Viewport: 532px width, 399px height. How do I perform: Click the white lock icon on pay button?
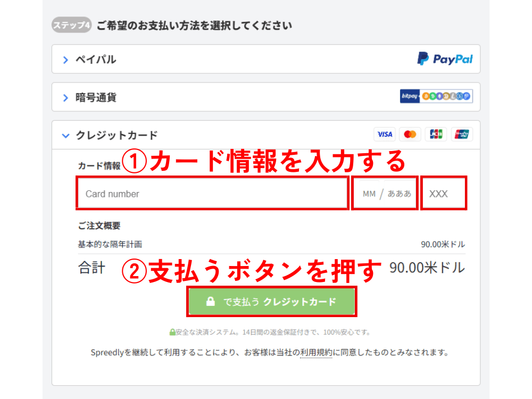(x=211, y=302)
